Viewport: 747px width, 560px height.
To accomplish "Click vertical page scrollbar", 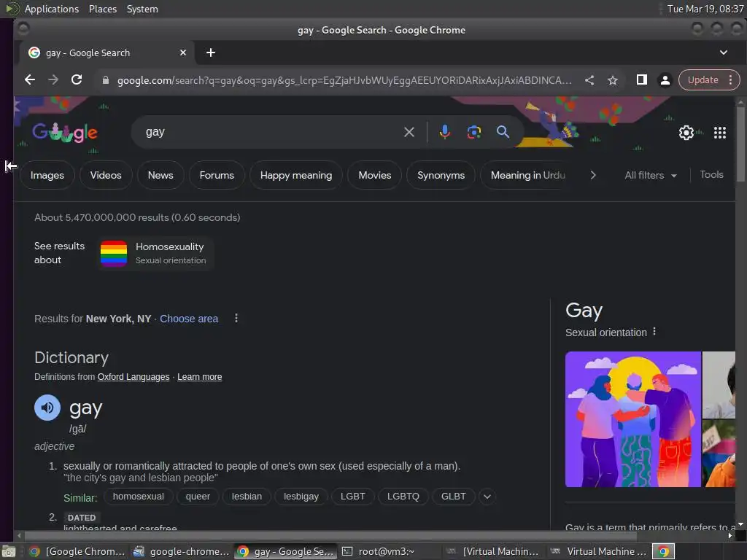I will [740, 144].
